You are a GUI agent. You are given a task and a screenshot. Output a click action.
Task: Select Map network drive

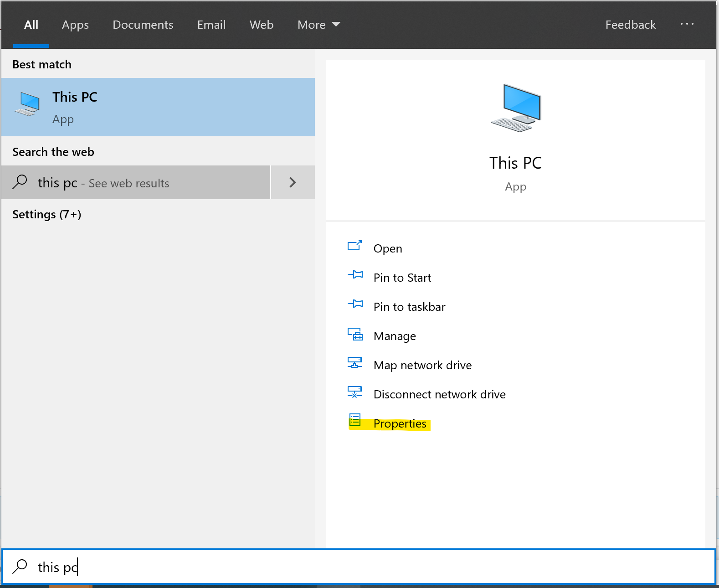pyautogui.click(x=422, y=365)
